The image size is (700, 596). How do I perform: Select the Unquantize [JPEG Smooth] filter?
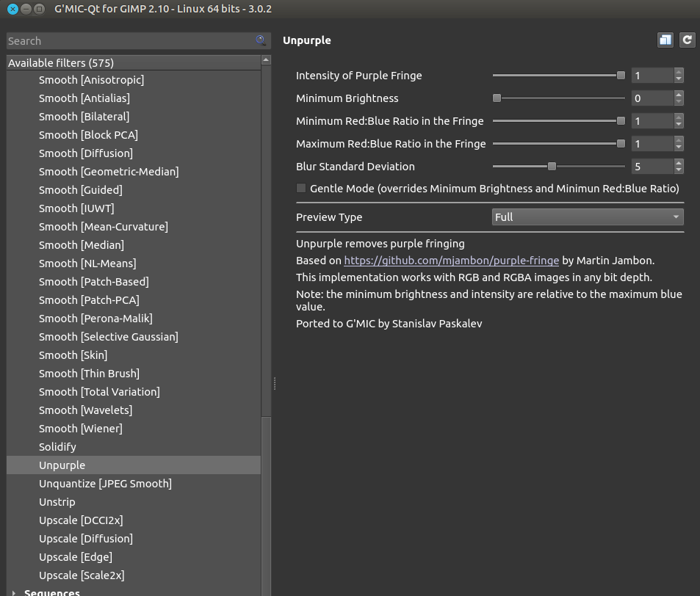pos(134,484)
